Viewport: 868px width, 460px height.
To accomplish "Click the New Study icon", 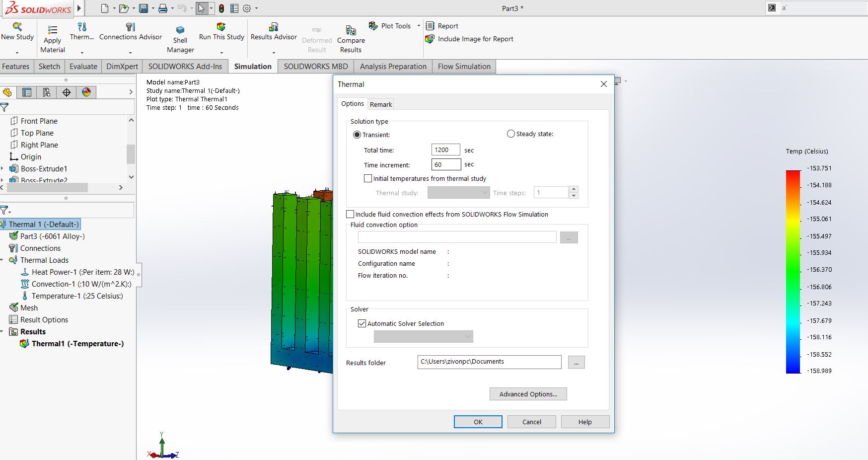I will (x=17, y=26).
